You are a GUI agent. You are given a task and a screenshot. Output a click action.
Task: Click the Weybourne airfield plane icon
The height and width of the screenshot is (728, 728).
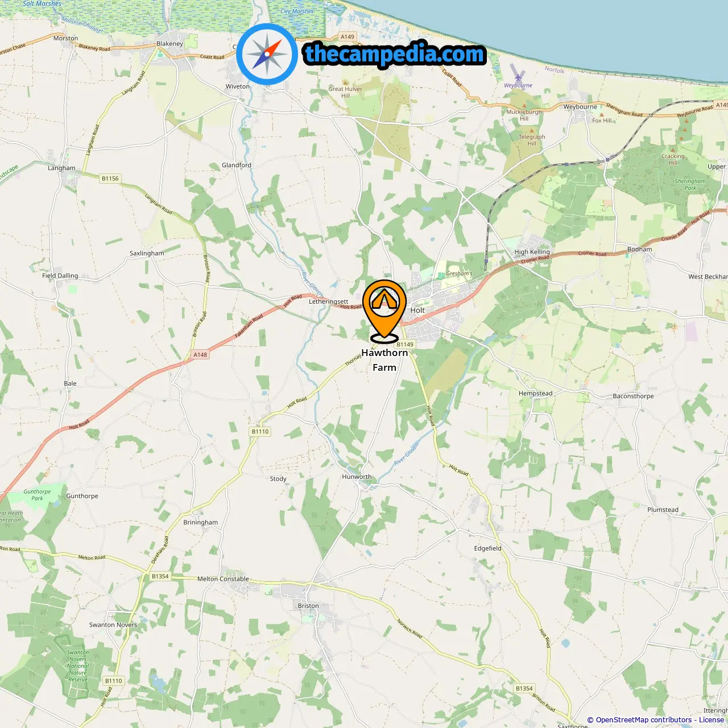click(x=518, y=74)
